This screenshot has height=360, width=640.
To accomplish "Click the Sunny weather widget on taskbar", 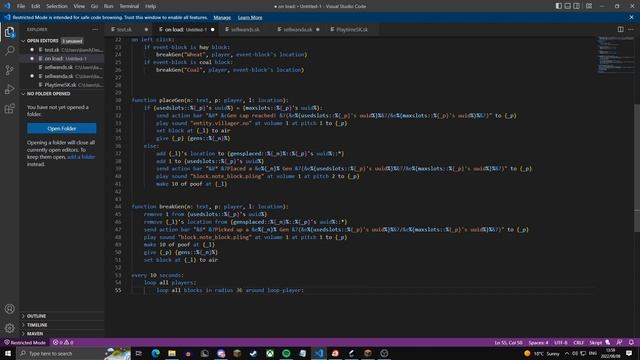I will 542,353.
